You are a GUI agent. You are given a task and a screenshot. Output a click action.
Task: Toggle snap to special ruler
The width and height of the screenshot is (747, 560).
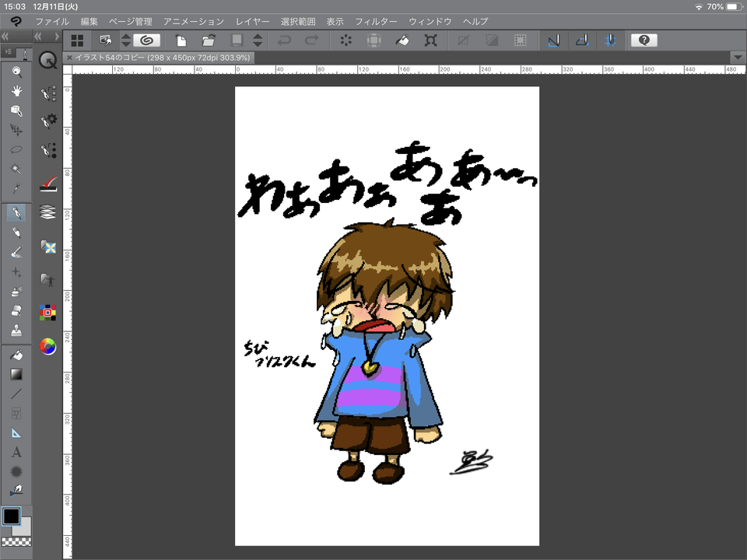tap(581, 40)
